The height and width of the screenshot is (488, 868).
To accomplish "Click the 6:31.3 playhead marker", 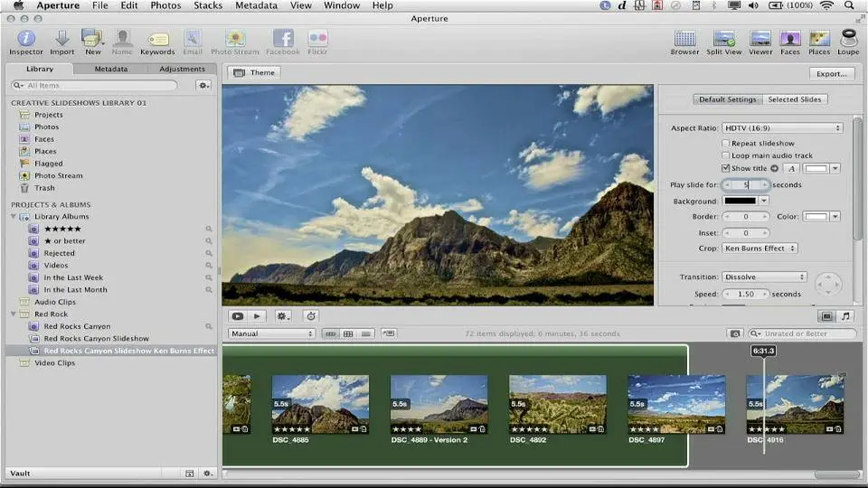I will 763,351.
